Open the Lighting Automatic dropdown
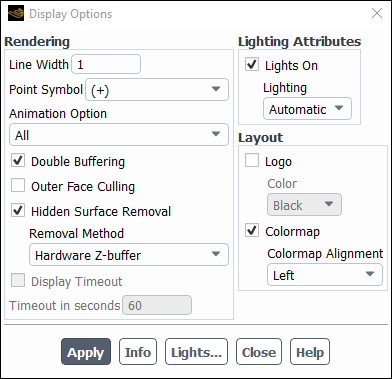This screenshot has width=392, height=379. tap(307, 109)
